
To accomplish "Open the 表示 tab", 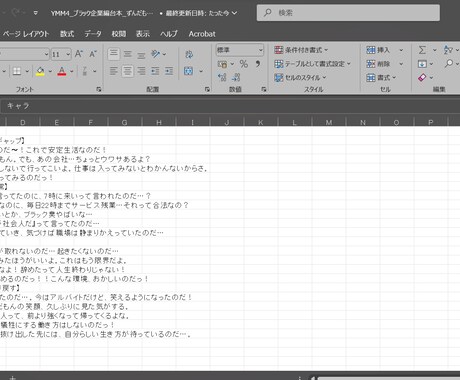I will pyautogui.click(x=143, y=34).
